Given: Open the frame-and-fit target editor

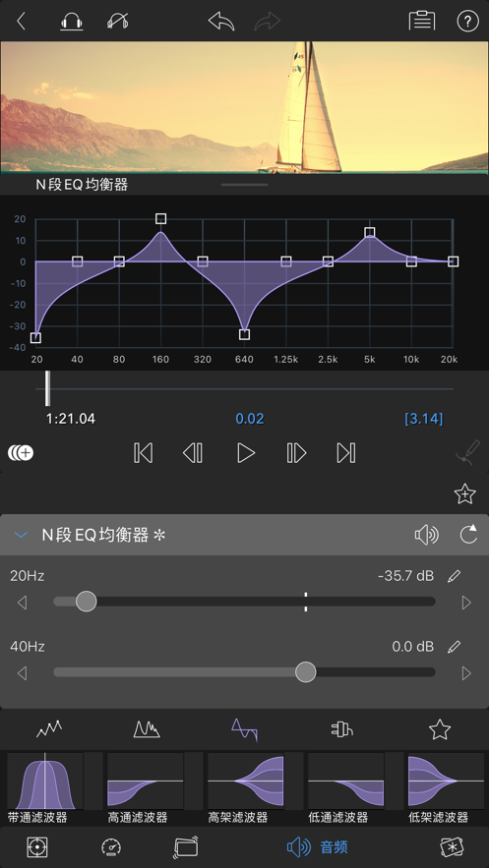Looking at the screenshot, I should [x=37, y=846].
